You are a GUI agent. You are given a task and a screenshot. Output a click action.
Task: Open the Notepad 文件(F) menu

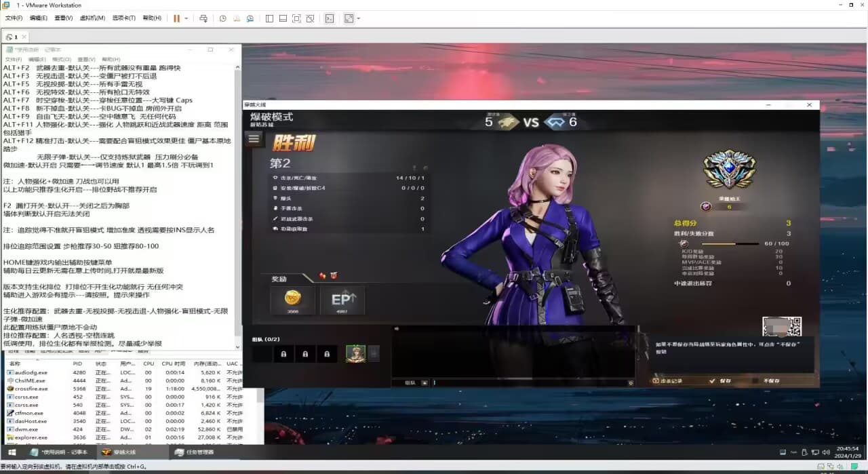pyautogui.click(x=14, y=59)
